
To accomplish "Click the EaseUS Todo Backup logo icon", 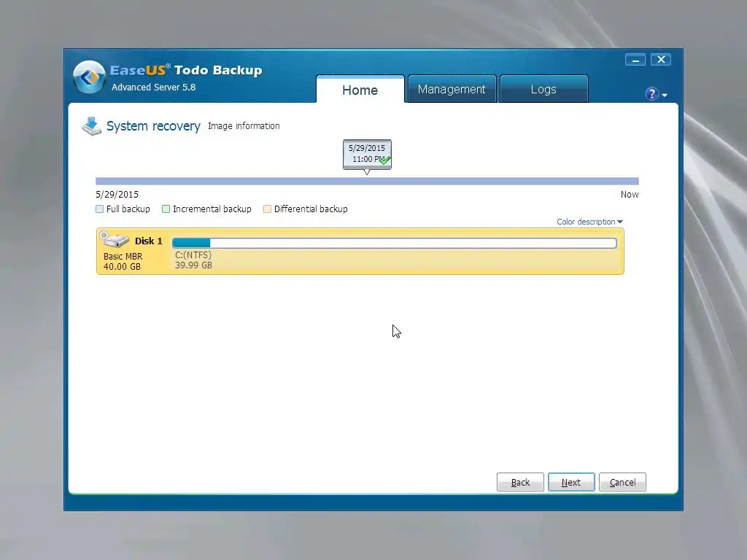I will coord(89,77).
